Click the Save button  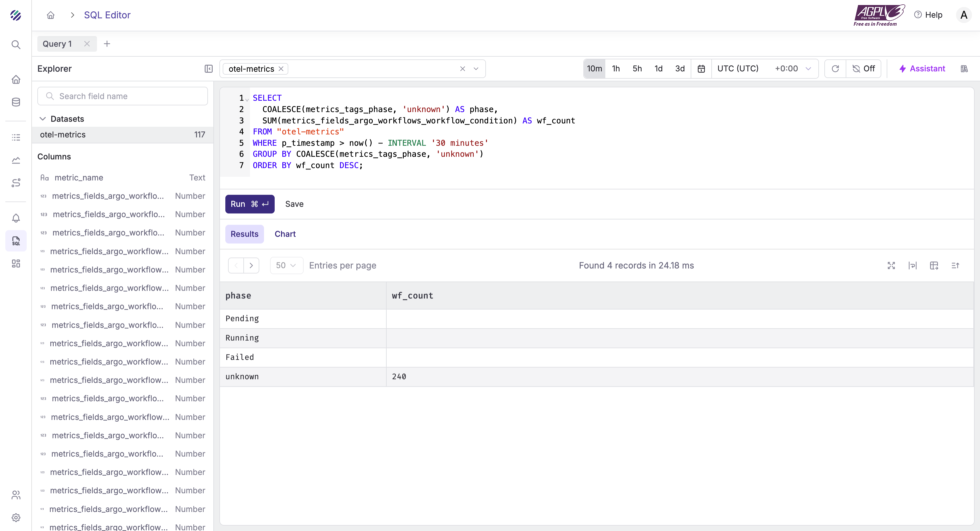click(x=294, y=204)
